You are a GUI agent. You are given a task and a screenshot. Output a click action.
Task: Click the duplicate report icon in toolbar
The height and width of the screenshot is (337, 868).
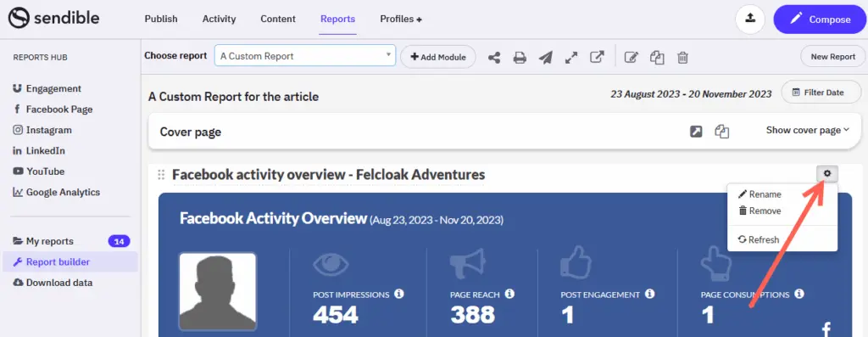(x=657, y=57)
